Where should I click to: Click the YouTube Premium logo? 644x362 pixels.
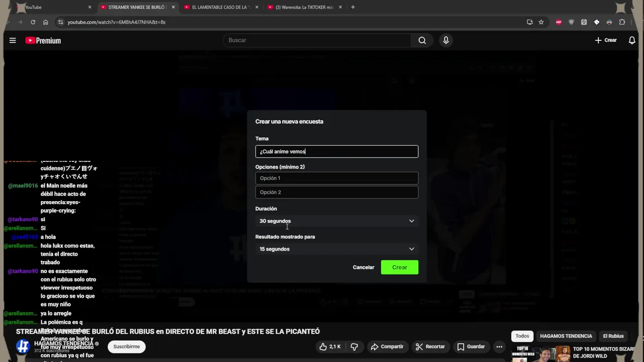(x=43, y=41)
